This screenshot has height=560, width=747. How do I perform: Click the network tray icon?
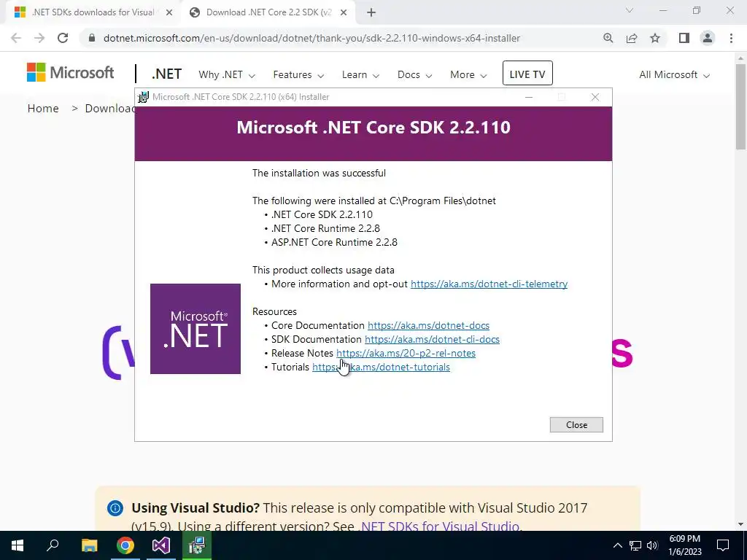(635, 545)
